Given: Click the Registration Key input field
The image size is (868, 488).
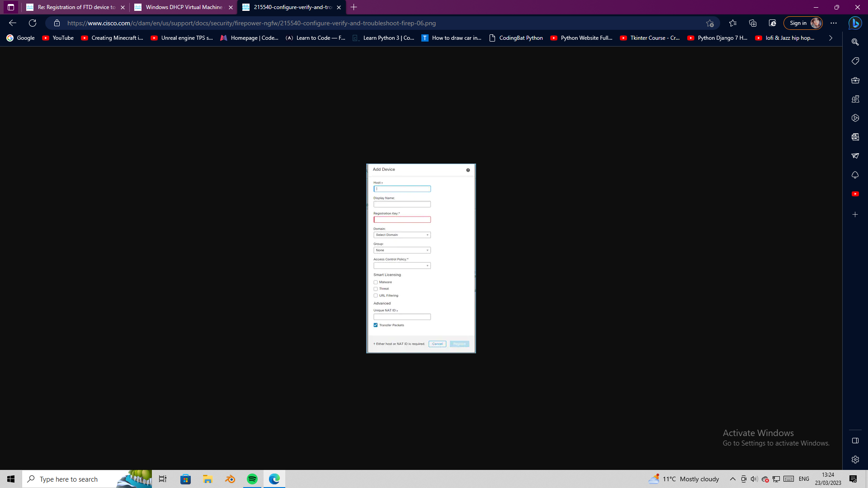Looking at the screenshot, I should pos(402,220).
